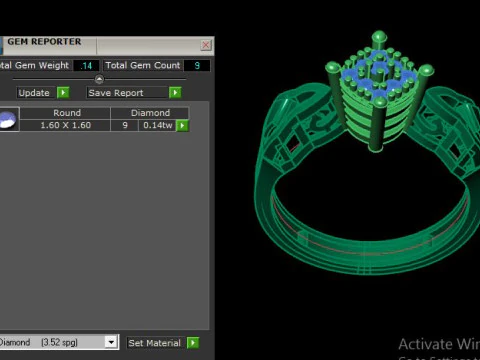This screenshot has height=360, width=480.
Task: Click the green arrow next to Save Report
Action: pyautogui.click(x=175, y=92)
